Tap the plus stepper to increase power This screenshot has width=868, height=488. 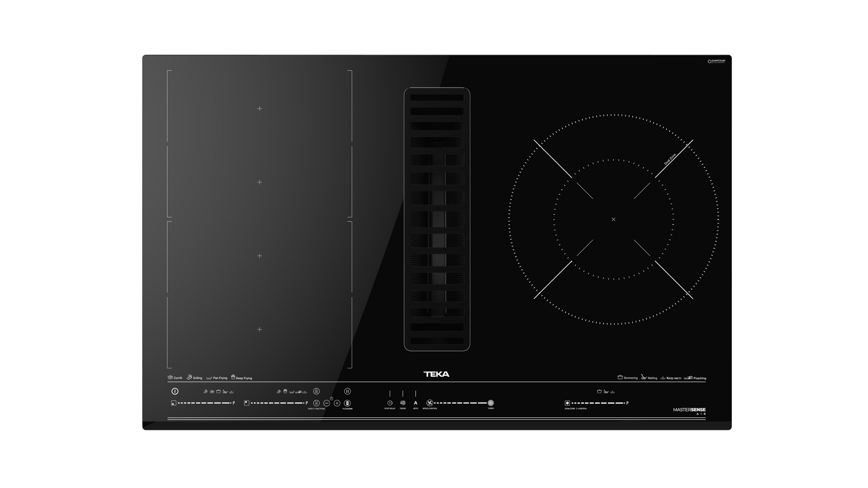pos(337,403)
